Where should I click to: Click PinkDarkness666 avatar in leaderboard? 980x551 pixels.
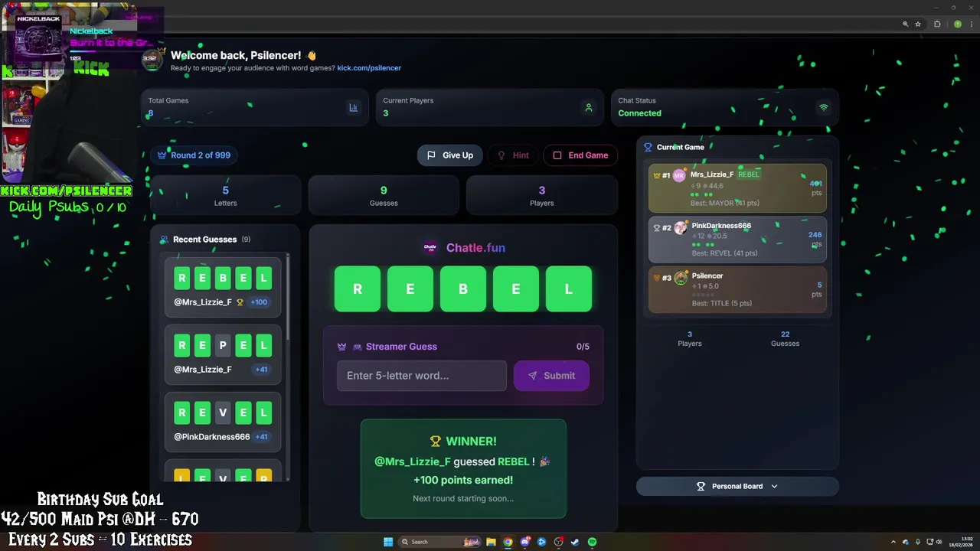(681, 228)
